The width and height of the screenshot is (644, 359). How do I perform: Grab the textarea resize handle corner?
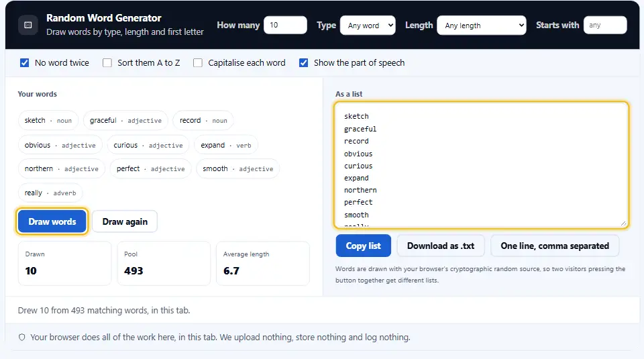click(x=623, y=223)
